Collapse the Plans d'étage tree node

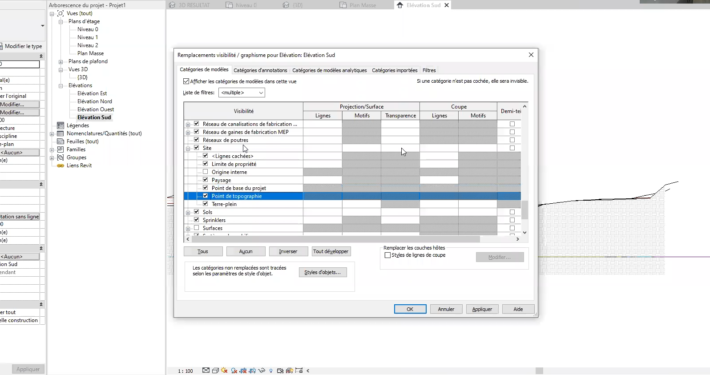(x=61, y=22)
